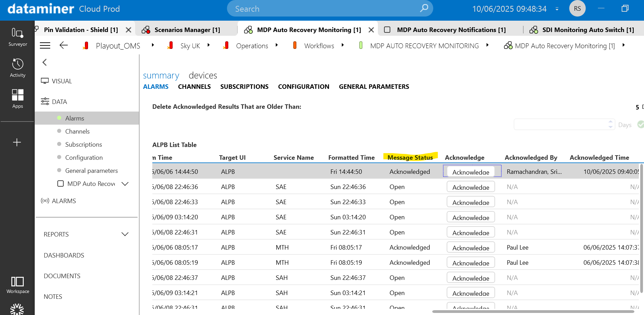Click the SDI Monitoring Auto Switch tab icon
Viewport: 644px width, 315px height.
coord(534,30)
